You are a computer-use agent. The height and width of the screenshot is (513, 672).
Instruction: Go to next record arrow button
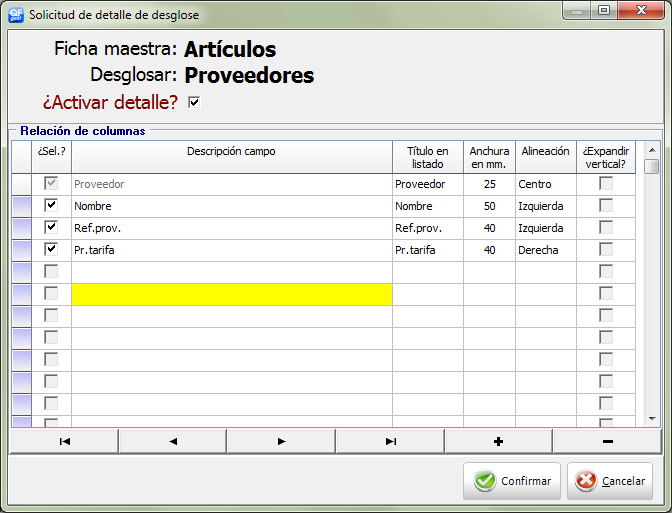(x=281, y=441)
